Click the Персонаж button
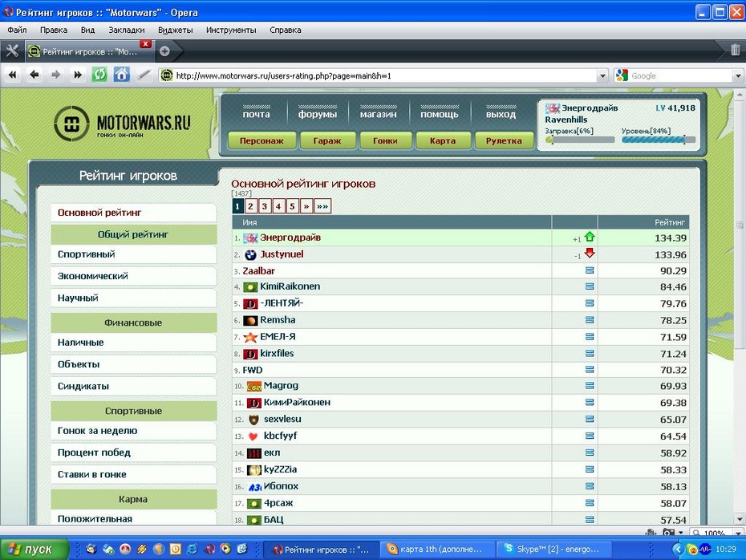This screenshot has width=746, height=560. pos(262,141)
